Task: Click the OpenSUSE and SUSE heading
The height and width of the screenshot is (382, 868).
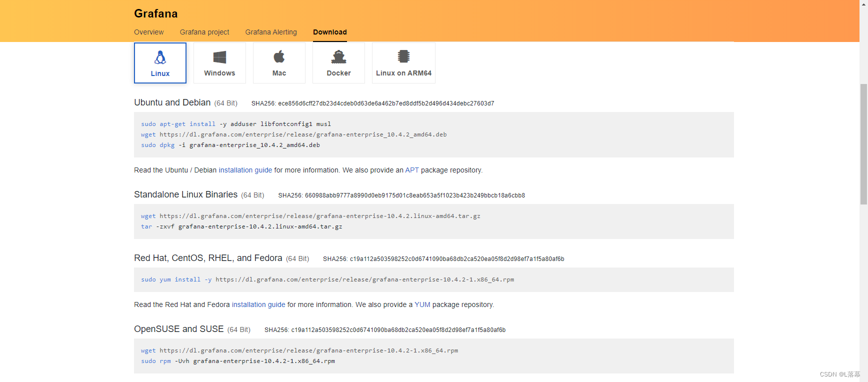Action: (x=179, y=329)
